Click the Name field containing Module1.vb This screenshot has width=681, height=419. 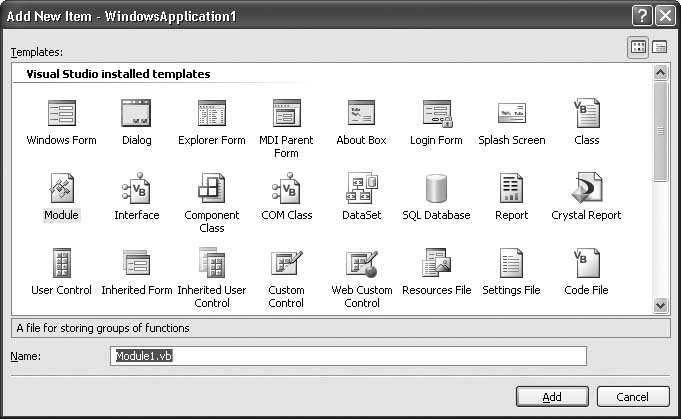tap(348, 356)
